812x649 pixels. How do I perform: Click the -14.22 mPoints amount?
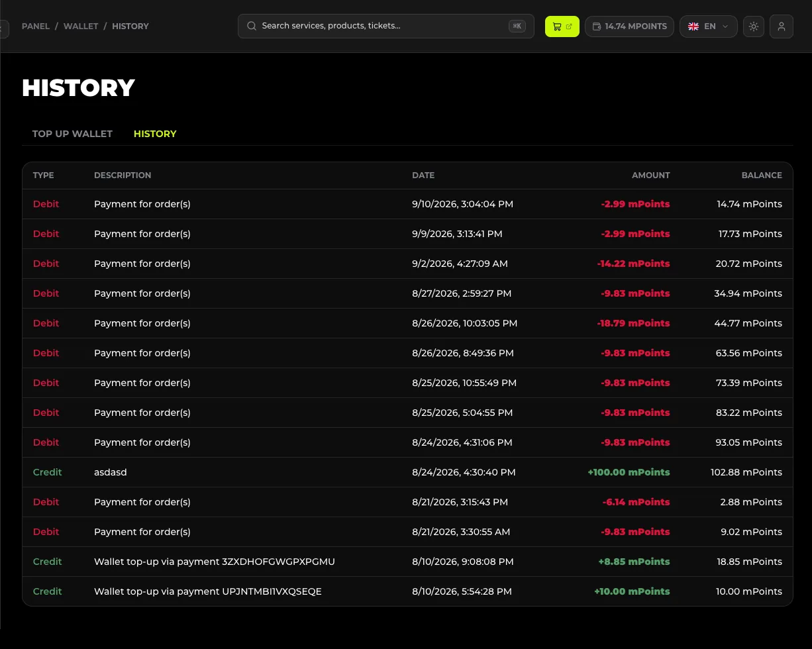[633, 264]
